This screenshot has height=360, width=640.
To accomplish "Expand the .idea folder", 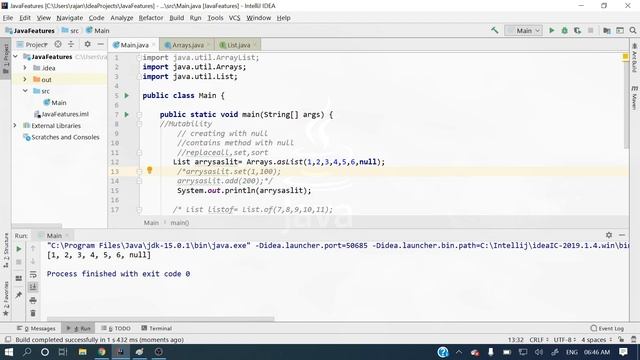I will pyautogui.click(x=25, y=68).
